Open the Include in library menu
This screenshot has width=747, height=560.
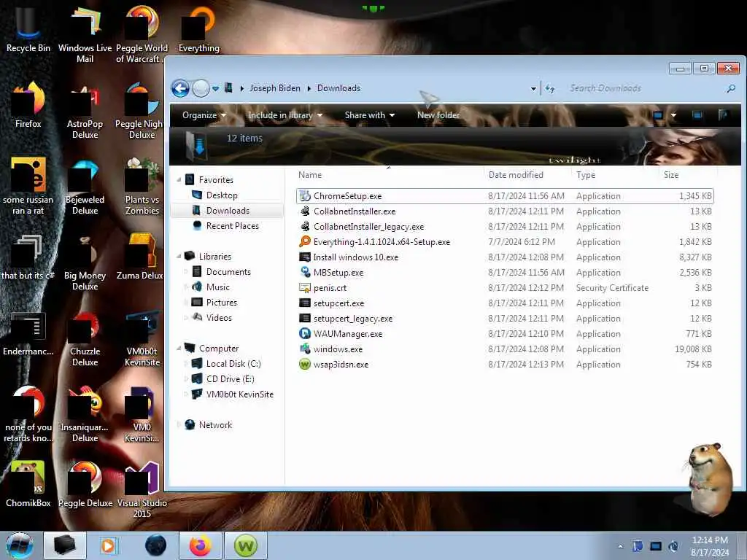[x=285, y=115]
